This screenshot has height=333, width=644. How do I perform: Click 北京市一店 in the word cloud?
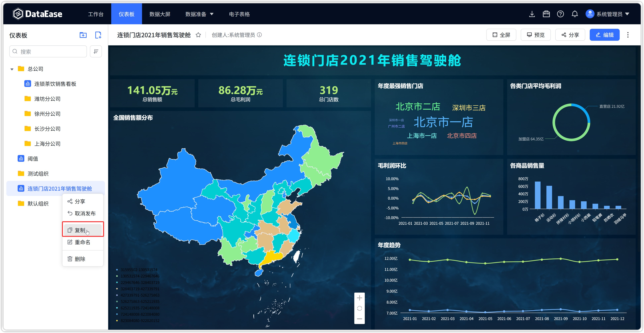[443, 122]
